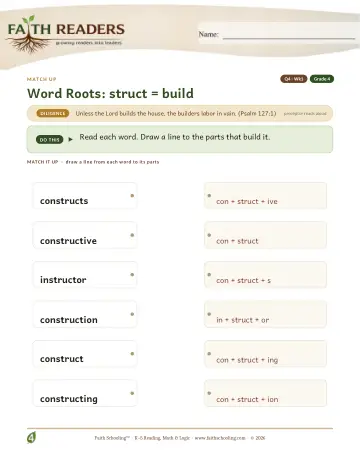Click the DO THIS badge
360x466 pixels.
point(49,140)
